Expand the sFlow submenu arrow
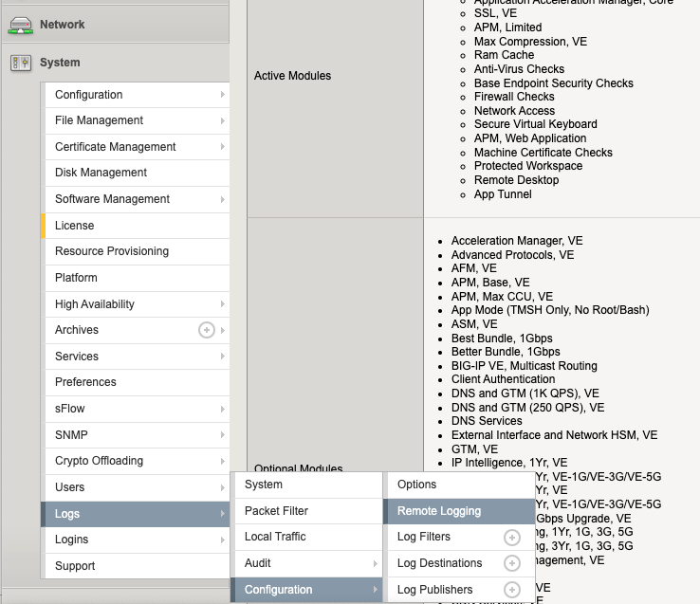 pyautogui.click(x=222, y=409)
